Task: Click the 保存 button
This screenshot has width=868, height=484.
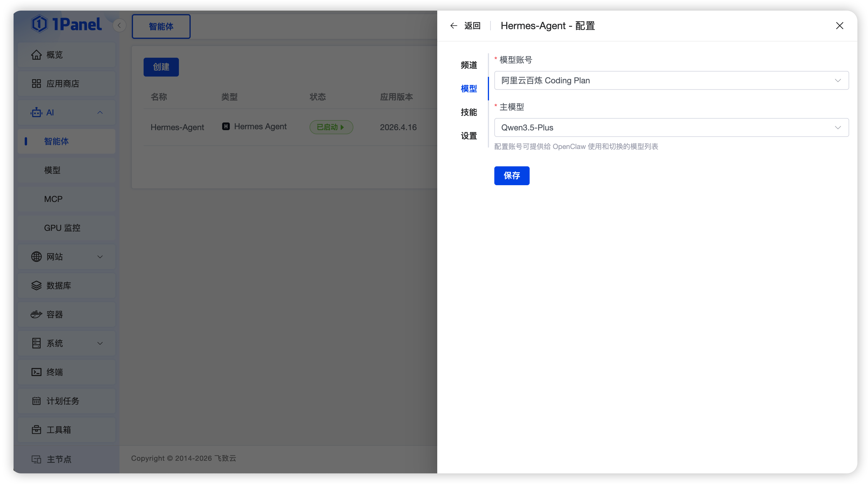Action: click(511, 175)
